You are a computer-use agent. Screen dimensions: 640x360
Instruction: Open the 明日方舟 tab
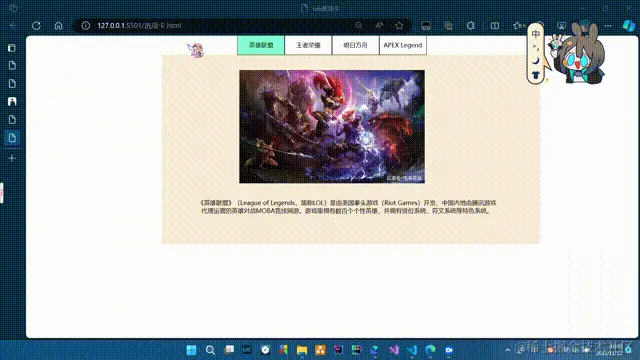(356, 45)
